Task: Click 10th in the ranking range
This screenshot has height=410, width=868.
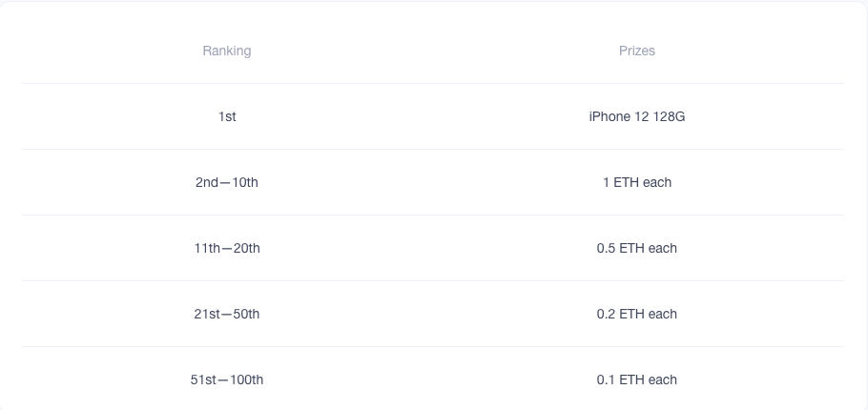Action: point(243,182)
